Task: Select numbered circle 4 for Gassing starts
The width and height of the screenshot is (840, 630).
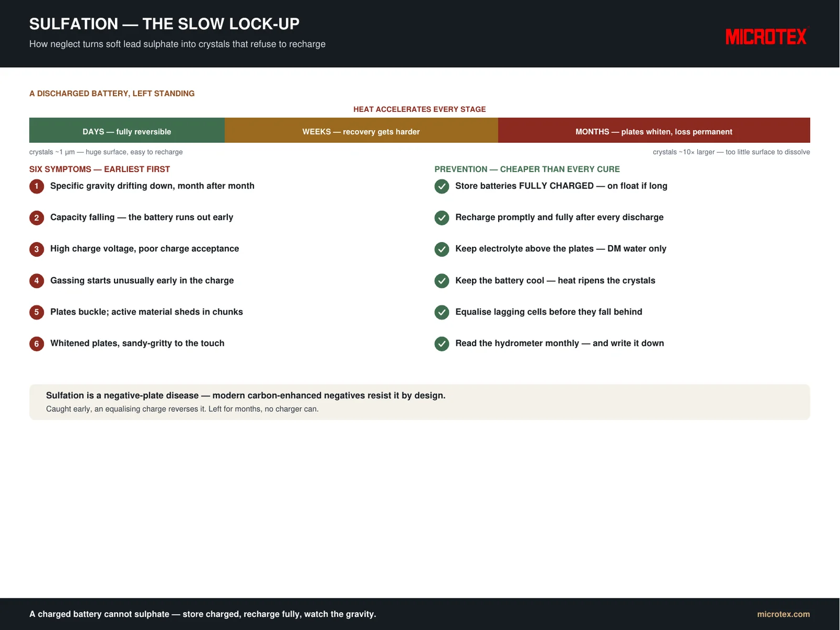Action: pos(37,281)
